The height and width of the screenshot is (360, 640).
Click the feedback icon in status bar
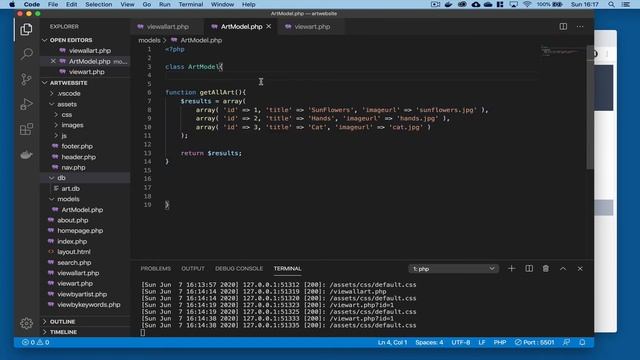[x=566, y=342]
